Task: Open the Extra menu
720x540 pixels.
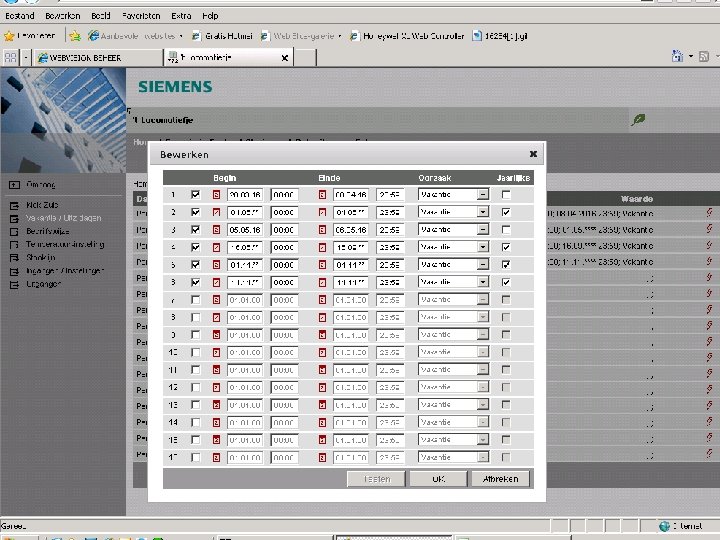Action: 181,16
